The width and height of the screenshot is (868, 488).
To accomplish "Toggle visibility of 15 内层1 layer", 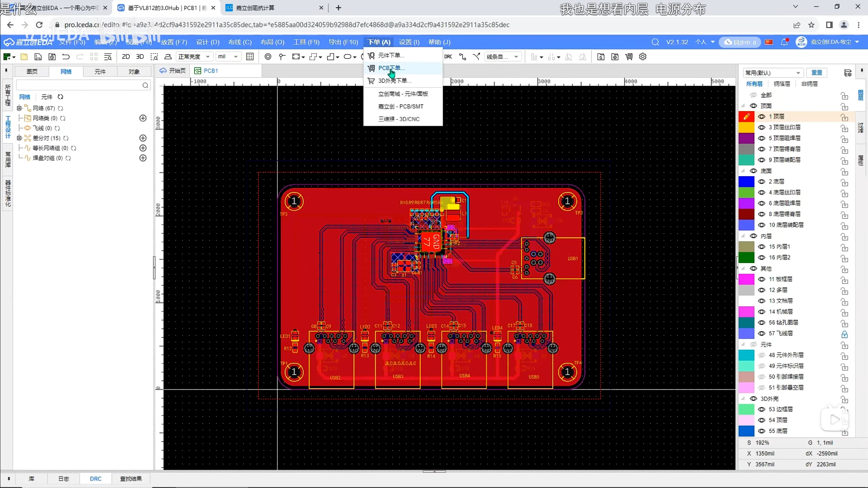I will (762, 247).
